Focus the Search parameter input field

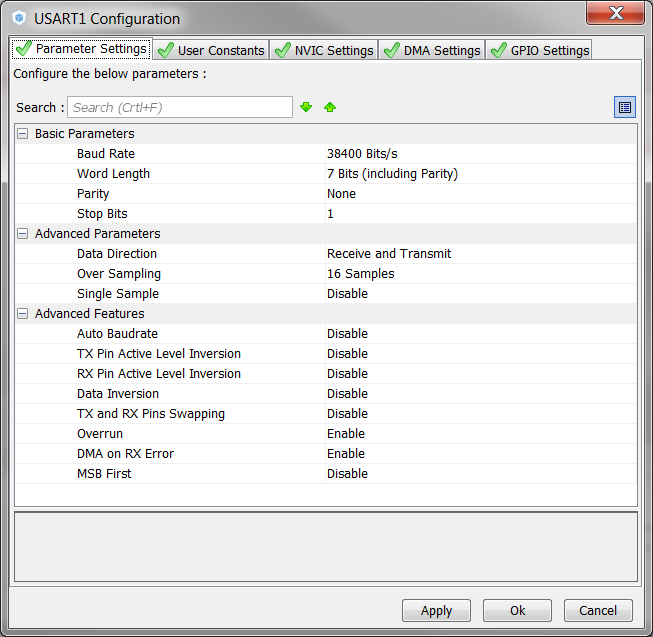click(180, 107)
